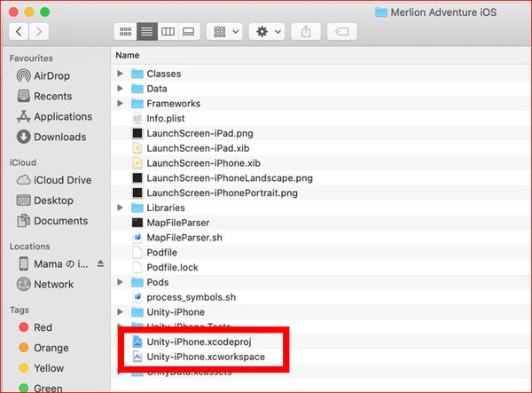This screenshot has width=532, height=393.
Task: Switch to gallery view in toolbar
Action: coord(189,32)
